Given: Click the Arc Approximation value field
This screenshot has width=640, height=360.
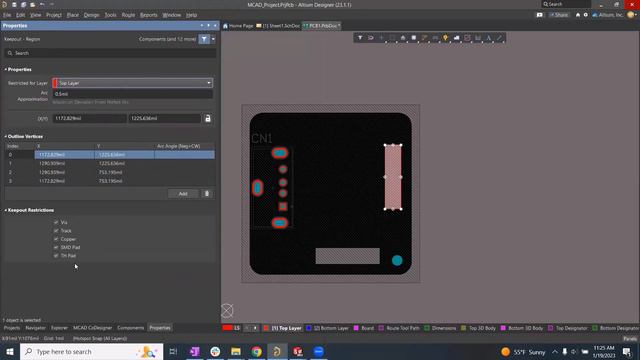Looking at the screenshot, I should (133, 94).
